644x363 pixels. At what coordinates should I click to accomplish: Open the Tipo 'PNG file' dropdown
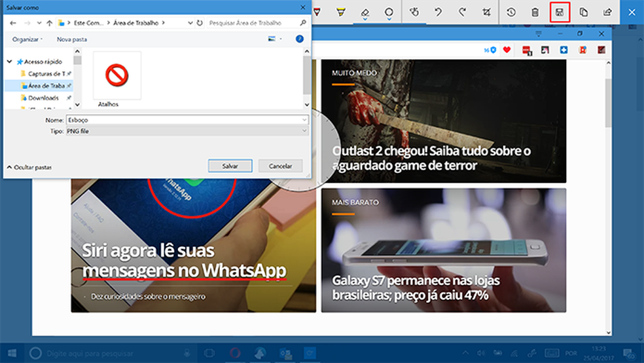click(187, 131)
